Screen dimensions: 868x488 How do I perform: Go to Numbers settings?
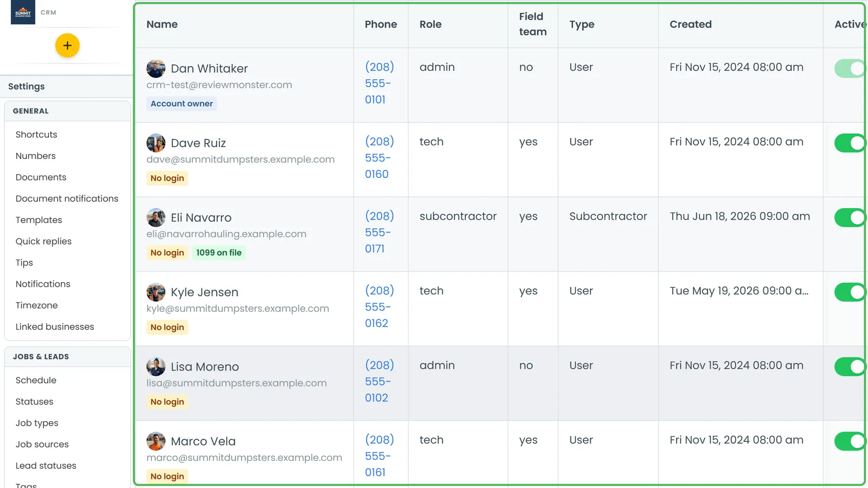[x=36, y=156]
